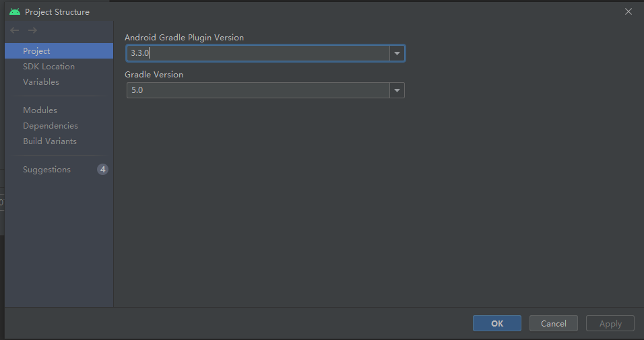Switch to the Variables section

[41, 82]
